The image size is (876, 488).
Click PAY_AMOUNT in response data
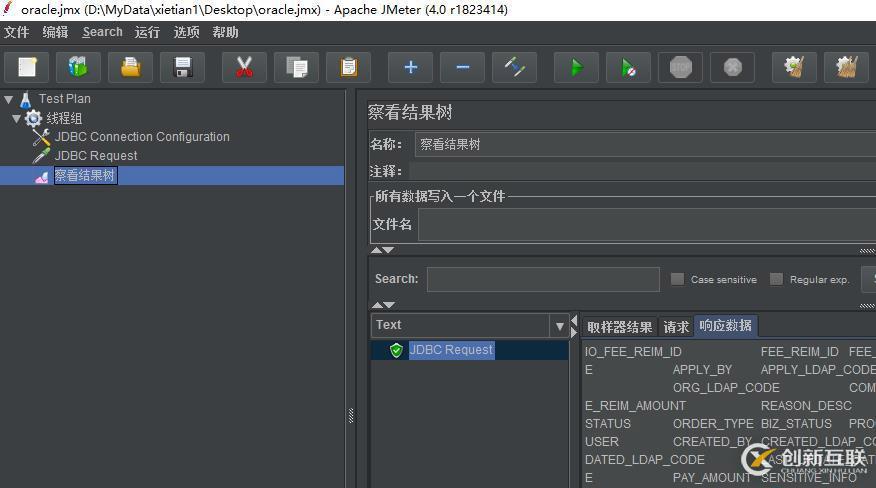[x=712, y=478]
